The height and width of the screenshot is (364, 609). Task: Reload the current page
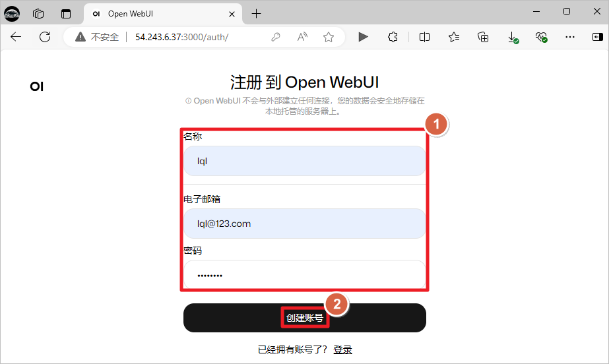click(x=45, y=37)
